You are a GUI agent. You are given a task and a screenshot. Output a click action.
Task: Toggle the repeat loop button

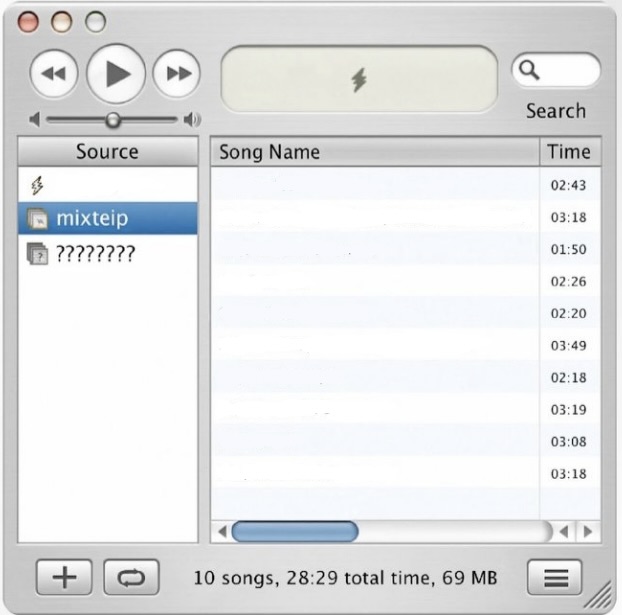(131, 577)
